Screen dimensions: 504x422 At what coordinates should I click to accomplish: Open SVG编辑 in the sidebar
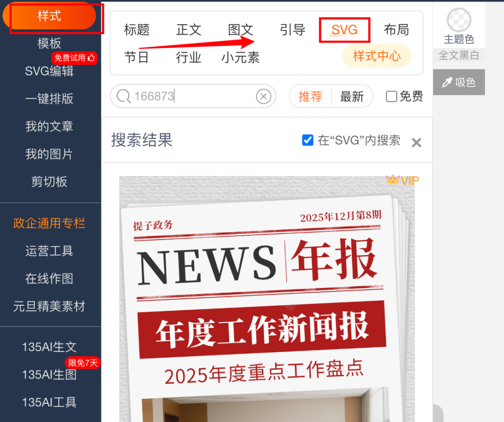point(49,71)
